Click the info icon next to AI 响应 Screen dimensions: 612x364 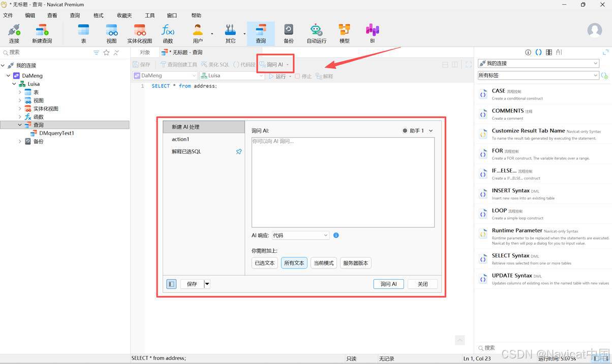tap(336, 236)
